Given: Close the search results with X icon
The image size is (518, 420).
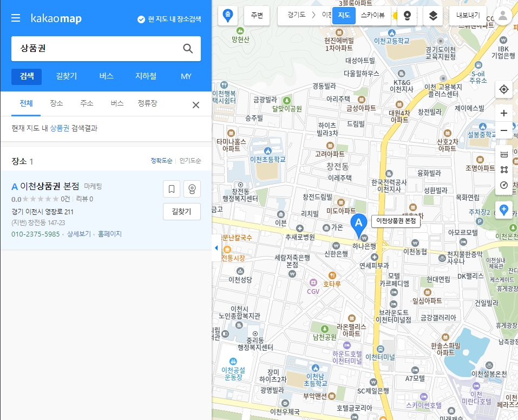Looking at the screenshot, I should click(196, 105).
